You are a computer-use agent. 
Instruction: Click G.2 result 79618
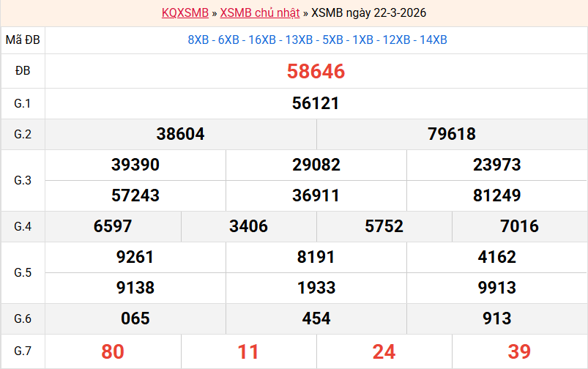pyautogui.click(x=452, y=134)
